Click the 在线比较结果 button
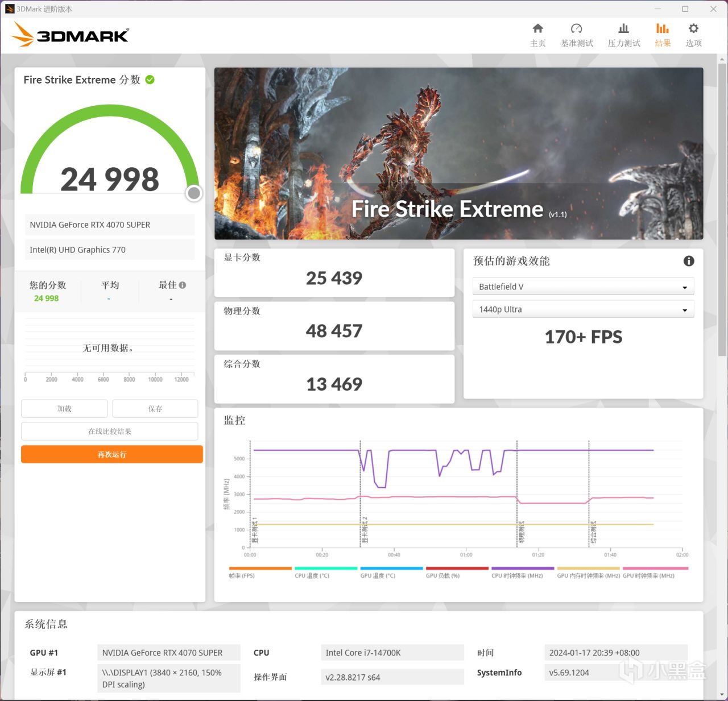 (x=109, y=431)
